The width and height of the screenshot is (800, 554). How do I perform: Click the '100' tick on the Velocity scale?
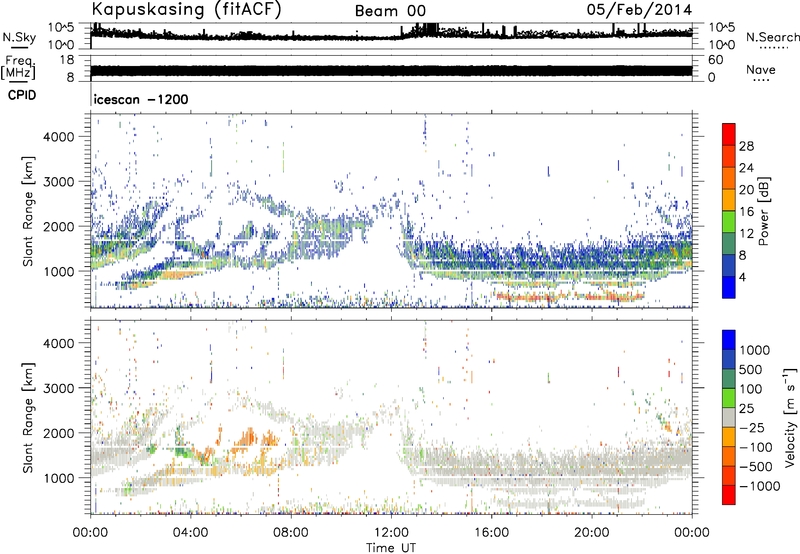pos(751,389)
